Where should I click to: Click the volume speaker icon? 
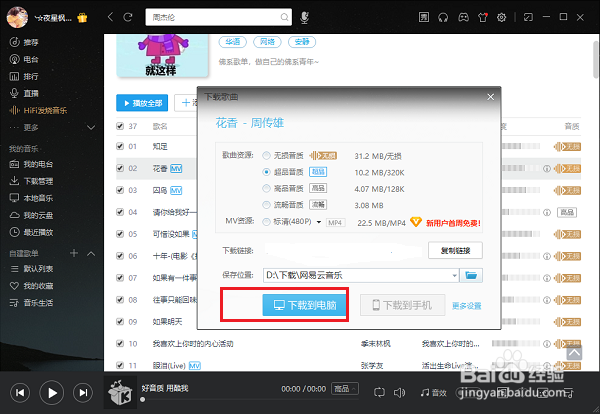point(399,392)
